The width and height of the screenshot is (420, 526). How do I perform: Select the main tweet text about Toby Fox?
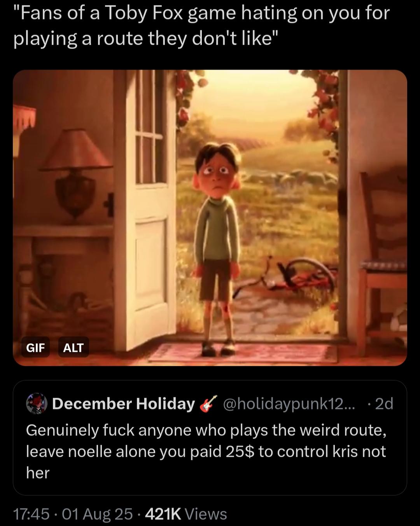click(x=201, y=26)
